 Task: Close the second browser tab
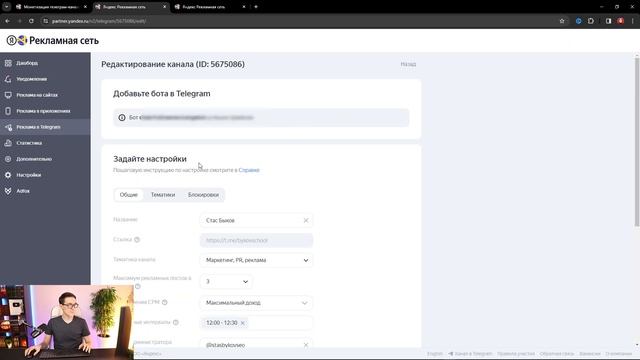coord(164,7)
